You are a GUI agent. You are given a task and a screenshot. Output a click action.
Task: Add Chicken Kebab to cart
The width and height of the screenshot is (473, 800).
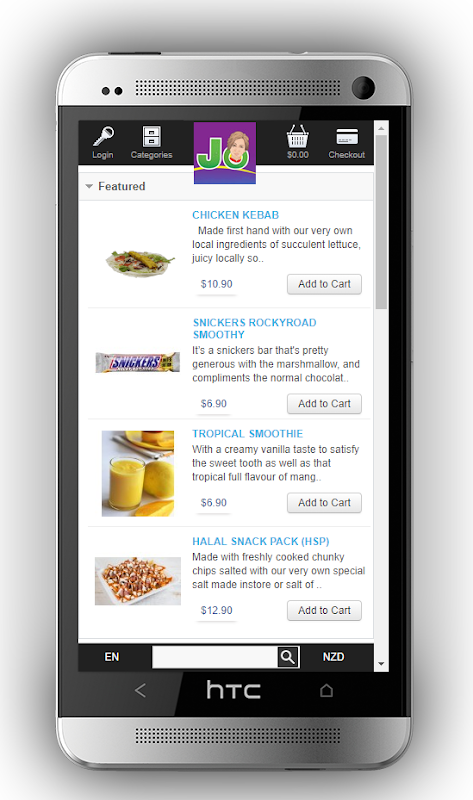point(324,284)
